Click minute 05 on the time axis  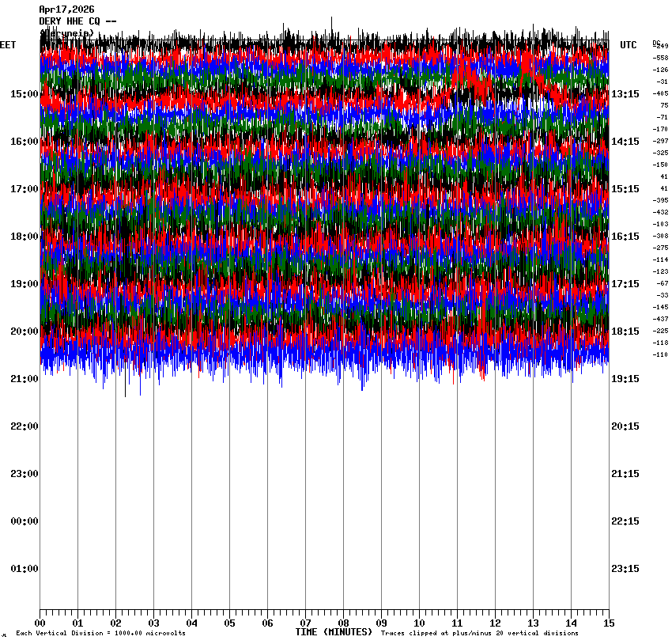[x=229, y=623]
